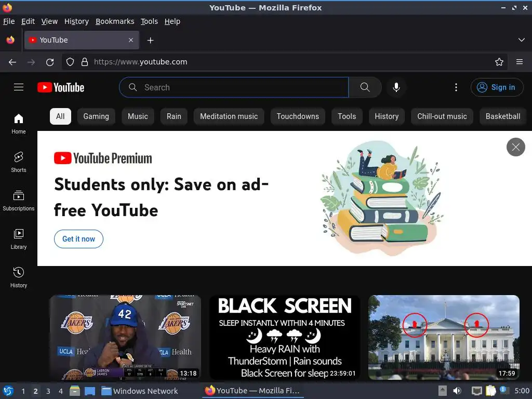Screen dimensions: 532x399
Task: View site security padlock info
Action: coord(85,62)
